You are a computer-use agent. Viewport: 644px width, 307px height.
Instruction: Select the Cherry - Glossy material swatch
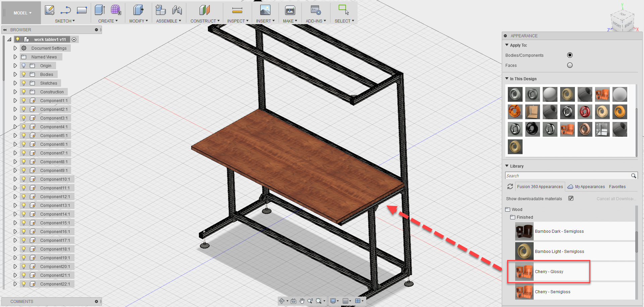point(524,271)
